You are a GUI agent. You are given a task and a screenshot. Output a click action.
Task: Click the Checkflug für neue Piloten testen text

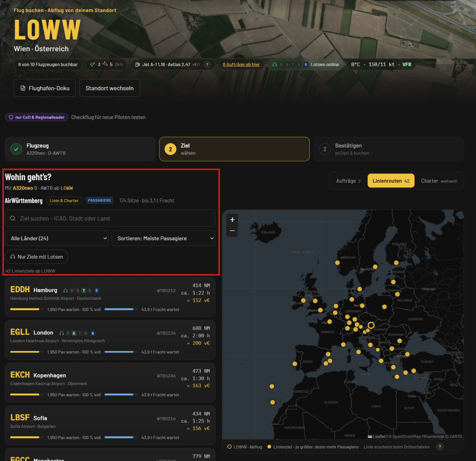point(108,117)
